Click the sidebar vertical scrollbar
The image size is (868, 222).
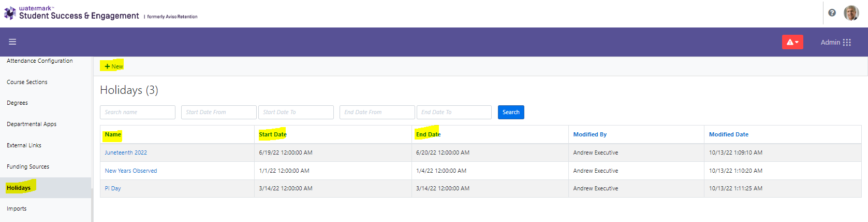[x=92, y=205]
